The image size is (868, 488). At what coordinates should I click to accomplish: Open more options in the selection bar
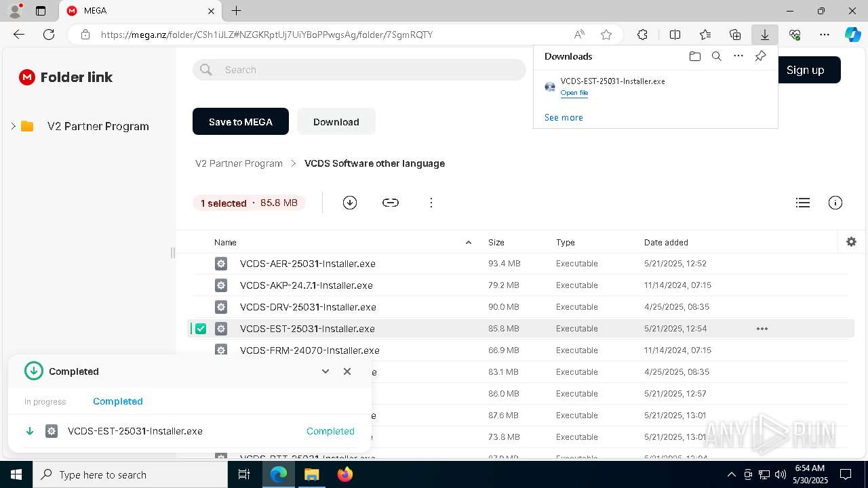(431, 203)
